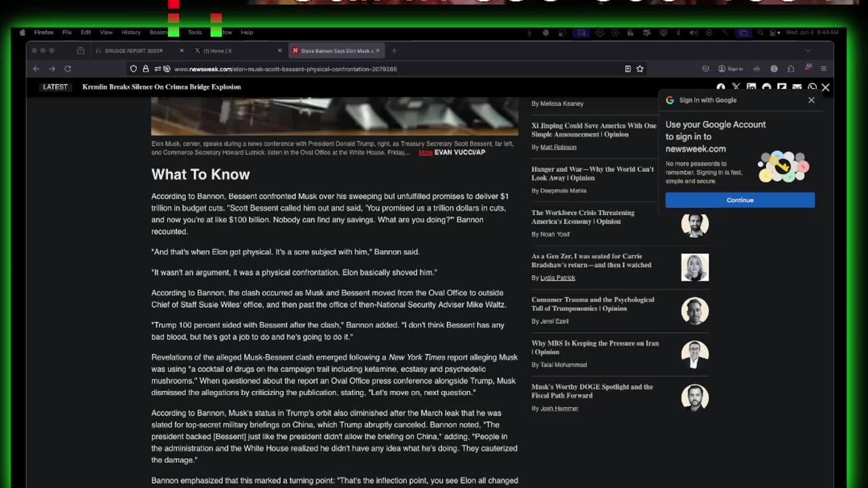This screenshot has height=488, width=868.
Task: Click Noah Yosif's author photo
Action: coord(694,224)
